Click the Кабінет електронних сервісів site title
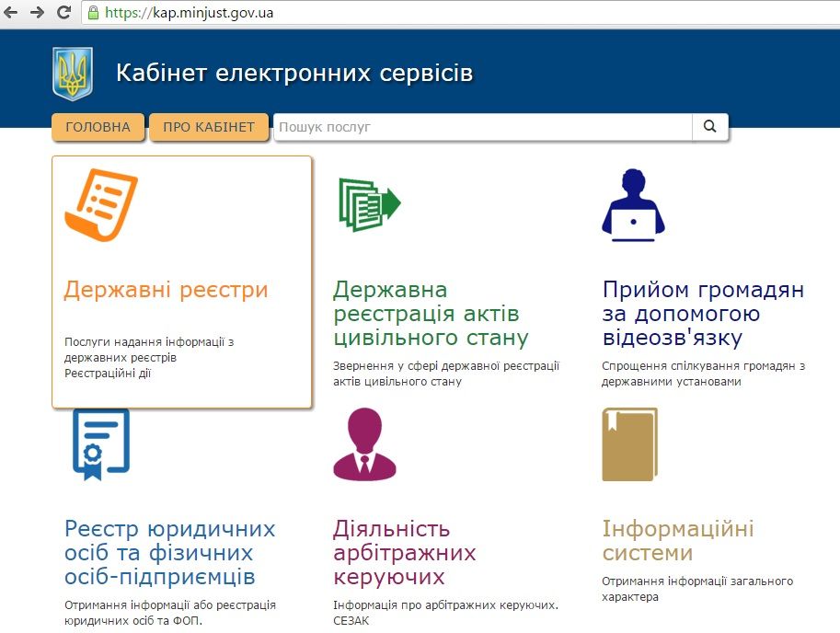The image size is (840, 633). 294,73
